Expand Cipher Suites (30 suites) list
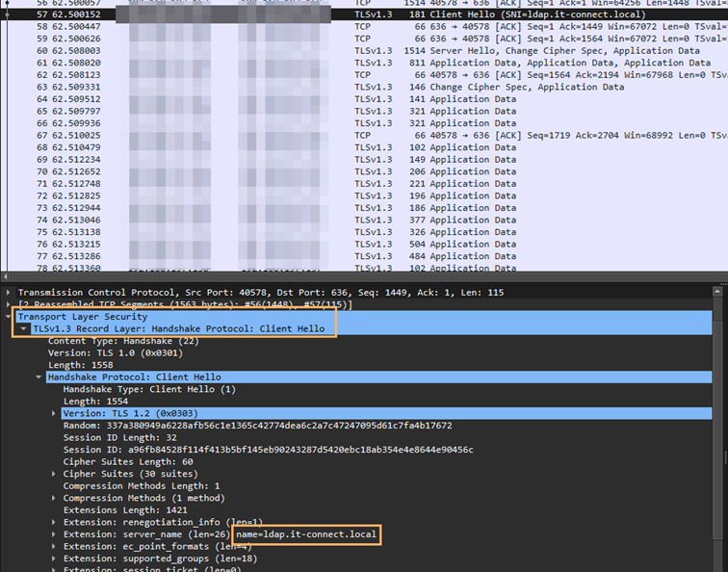Viewport: 728px width, 572px height. tap(54, 474)
